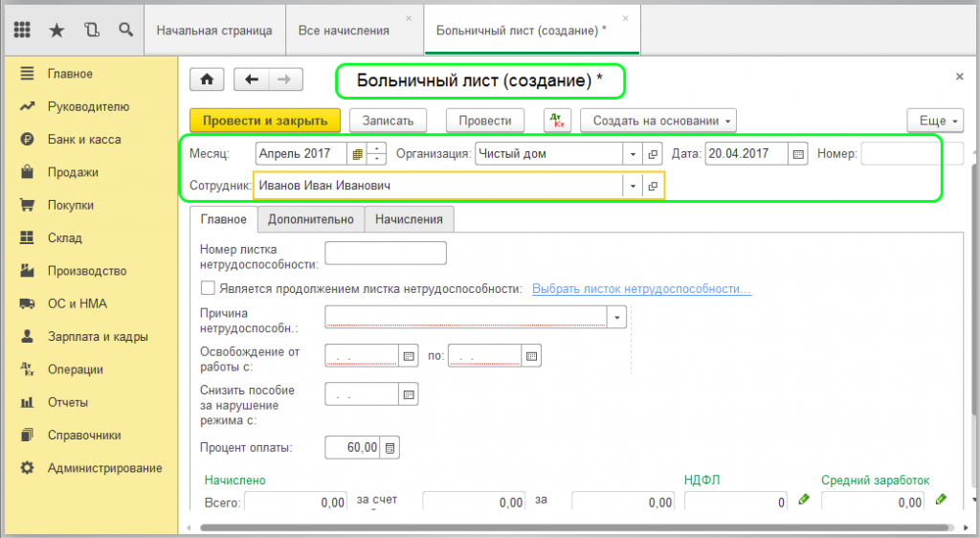Click the Home button icon
This screenshot has height=538, width=980.
[206, 79]
